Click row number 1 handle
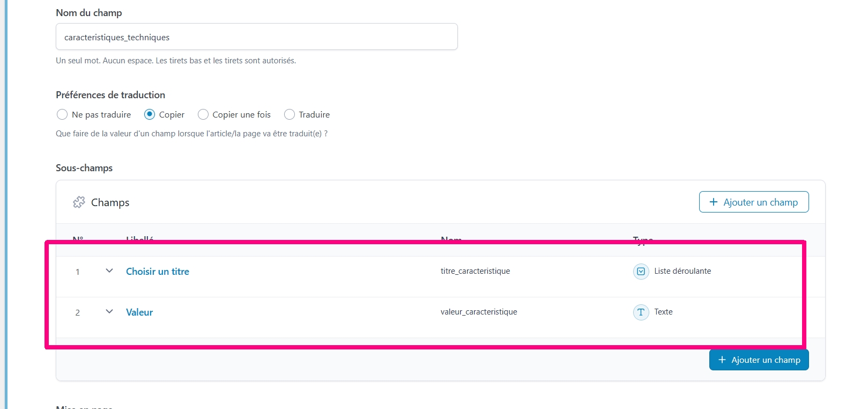Viewport: 868px width, 409px height. [x=78, y=272]
